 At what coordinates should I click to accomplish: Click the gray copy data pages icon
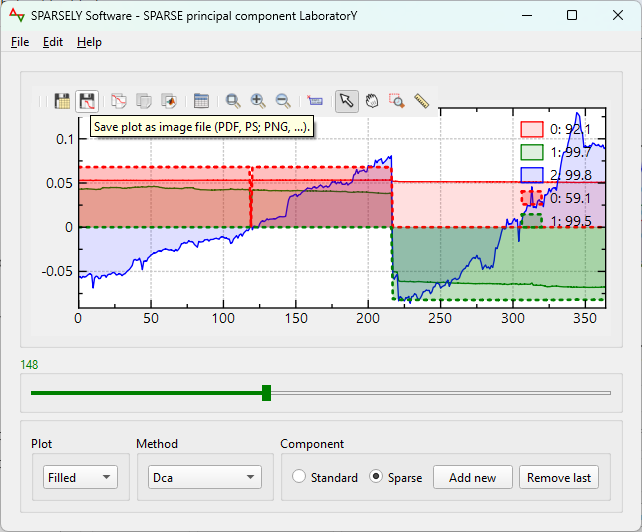point(144,101)
